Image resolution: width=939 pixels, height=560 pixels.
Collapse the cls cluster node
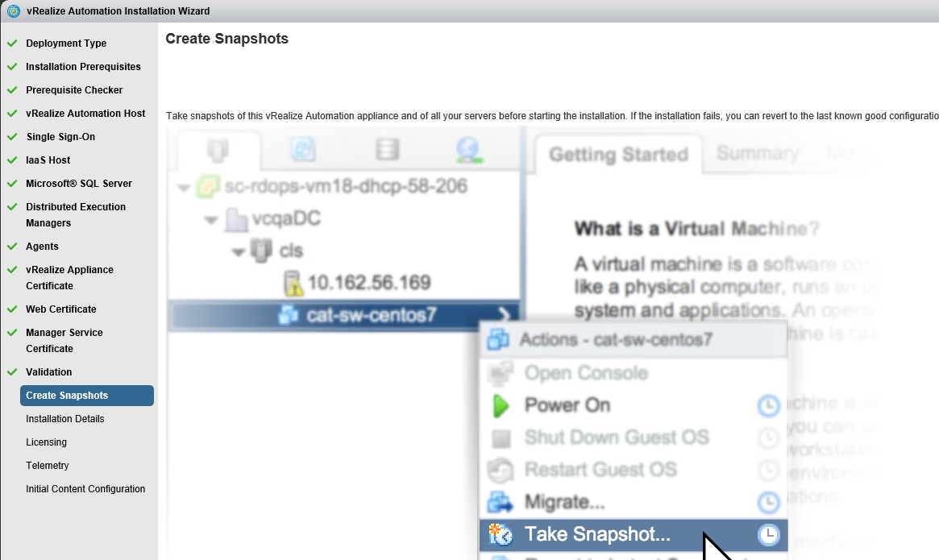point(239,252)
